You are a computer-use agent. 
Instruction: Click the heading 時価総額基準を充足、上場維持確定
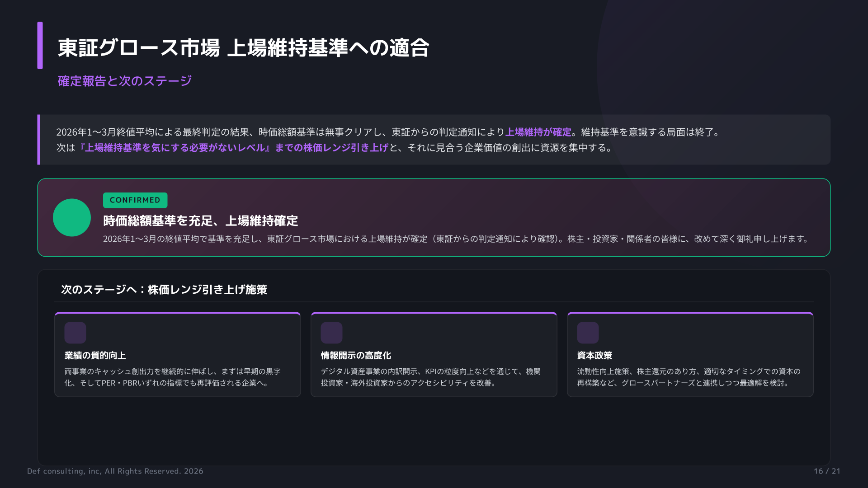pos(201,221)
